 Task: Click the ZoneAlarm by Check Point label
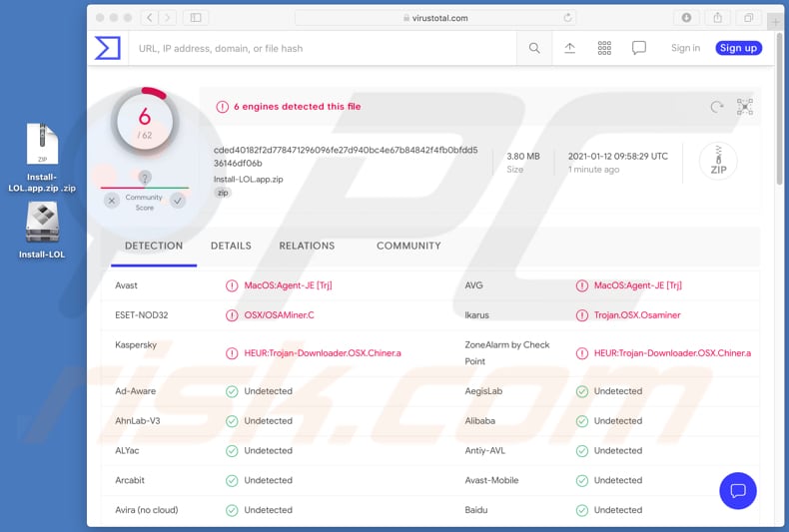pos(507,353)
